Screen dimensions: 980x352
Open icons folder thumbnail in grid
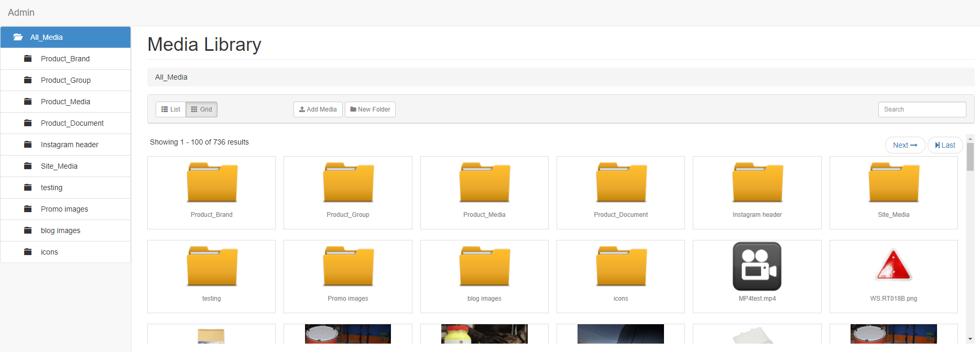[x=621, y=266]
